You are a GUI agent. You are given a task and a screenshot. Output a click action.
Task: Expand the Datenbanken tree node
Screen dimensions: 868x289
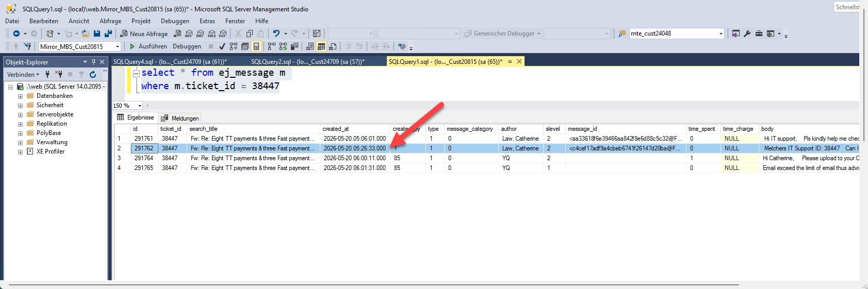click(20, 96)
